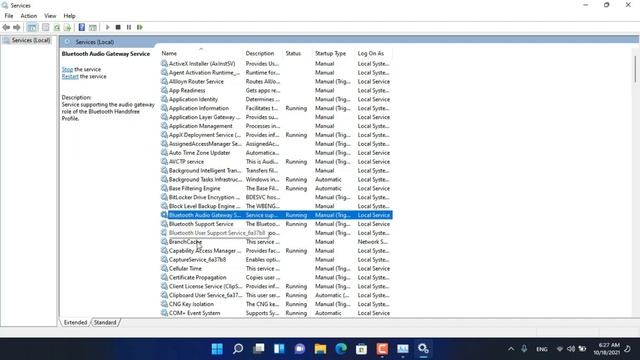Open Widgets from the taskbar
The image size is (640, 360).
coord(279,349)
